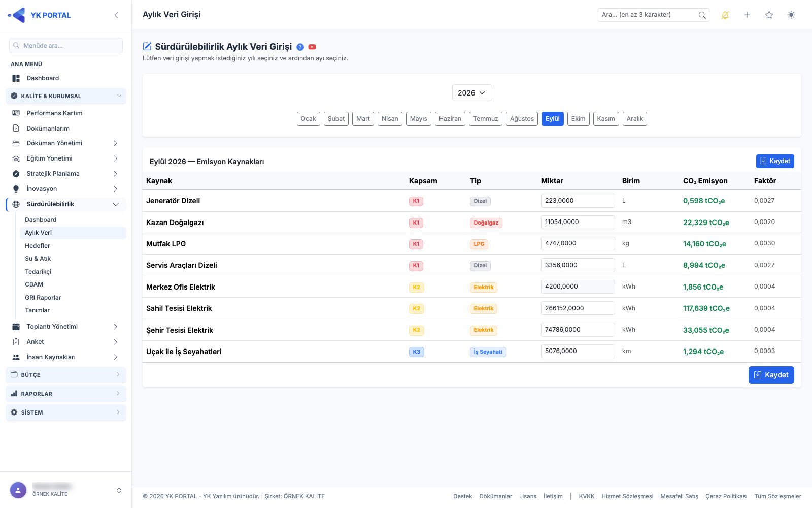Select the Aralık month button
Viewport: 812px width, 508px height.
click(634, 119)
